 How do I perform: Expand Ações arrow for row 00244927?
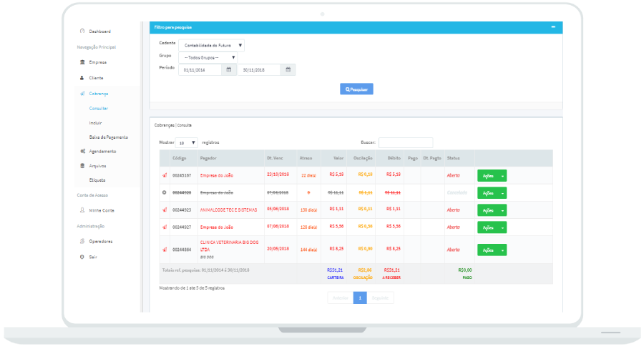pyautogui.click(x=503, y=227)
